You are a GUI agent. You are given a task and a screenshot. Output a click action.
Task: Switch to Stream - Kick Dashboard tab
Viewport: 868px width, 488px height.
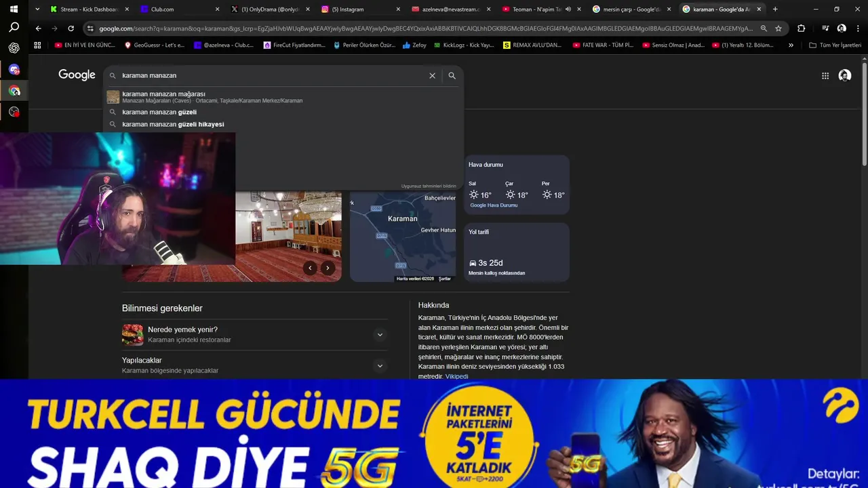click(90, 9)
